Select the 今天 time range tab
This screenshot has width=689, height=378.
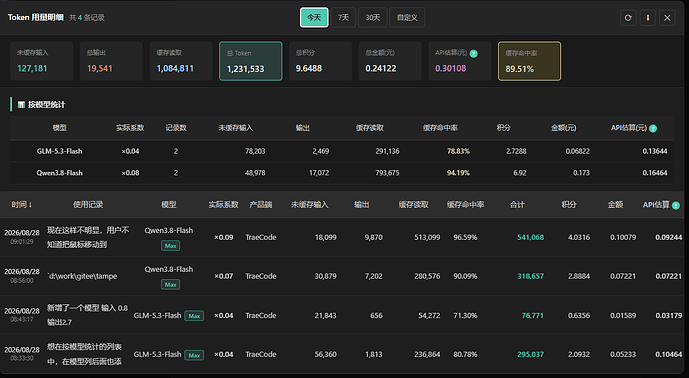coord(314,18)
